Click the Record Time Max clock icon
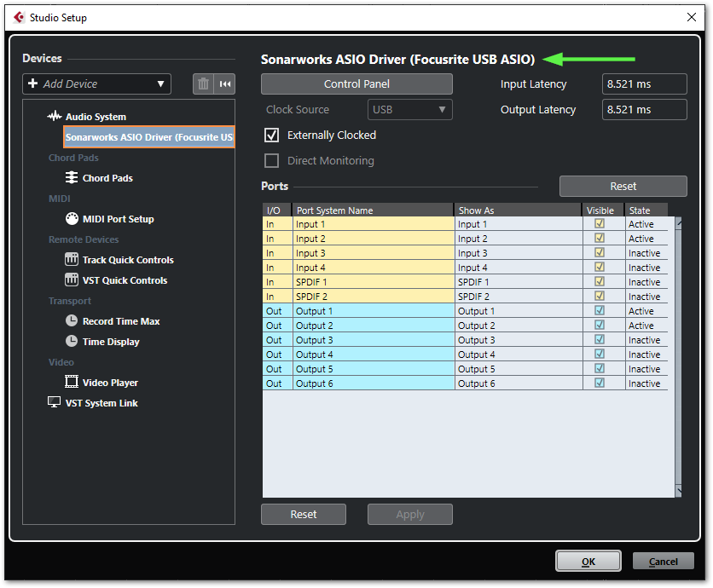 tap(72, 320)
